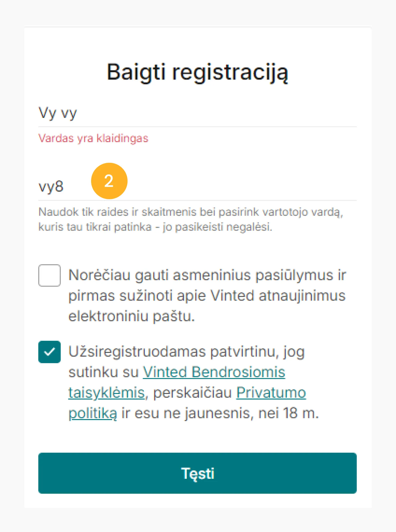Click the 'Naudok tik raides' username hint
The width and height of the screenshot is (396, 532).
[191, 212]
